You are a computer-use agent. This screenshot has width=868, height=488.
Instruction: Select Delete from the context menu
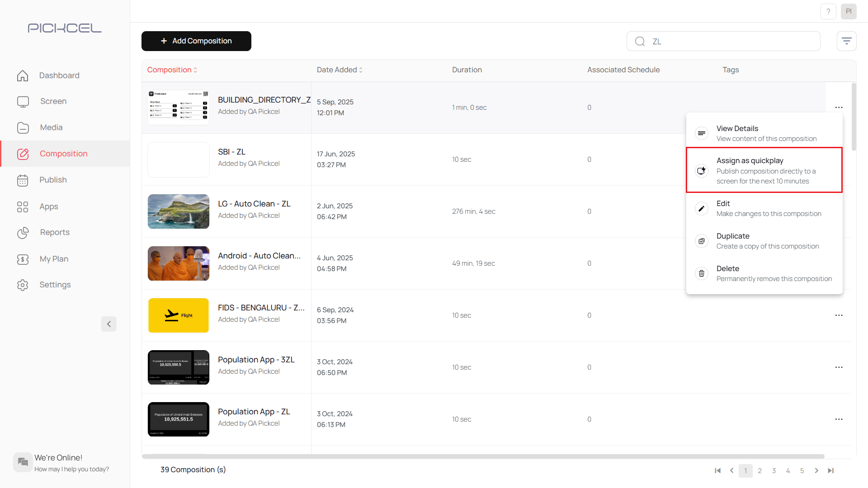(x=764, y=273)
